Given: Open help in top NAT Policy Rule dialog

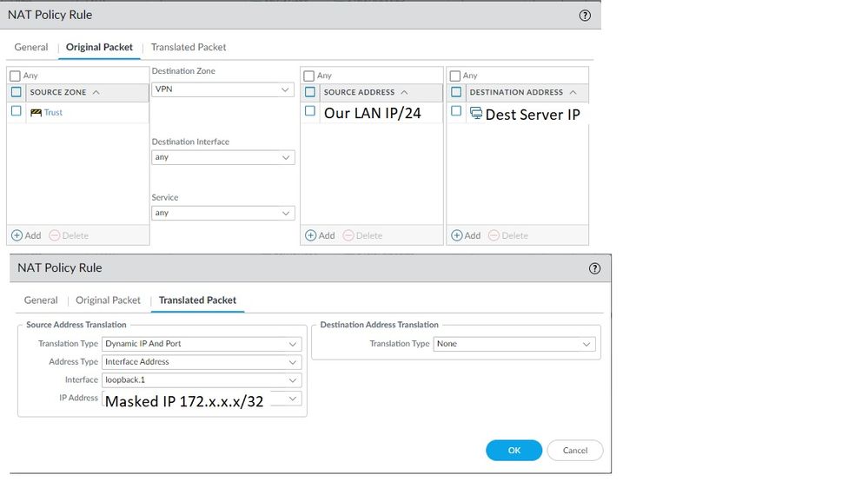Looking at the screenshot, I should click(585, 15).
